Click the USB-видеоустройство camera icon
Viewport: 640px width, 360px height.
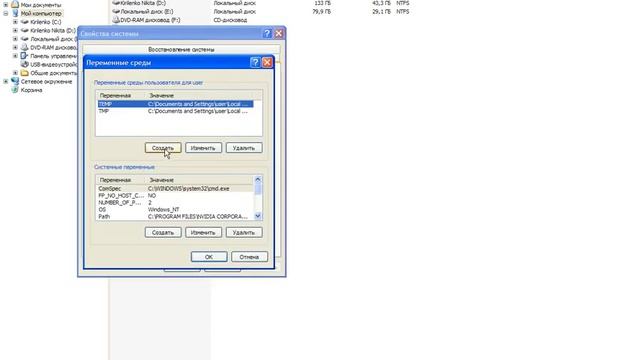pos(24,64)
